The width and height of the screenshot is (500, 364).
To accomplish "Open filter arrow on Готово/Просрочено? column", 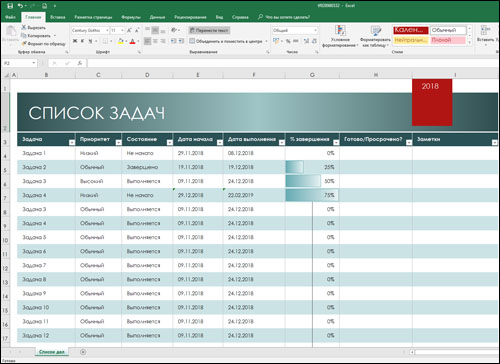I will pyautogui.click(x=409, y=143).
